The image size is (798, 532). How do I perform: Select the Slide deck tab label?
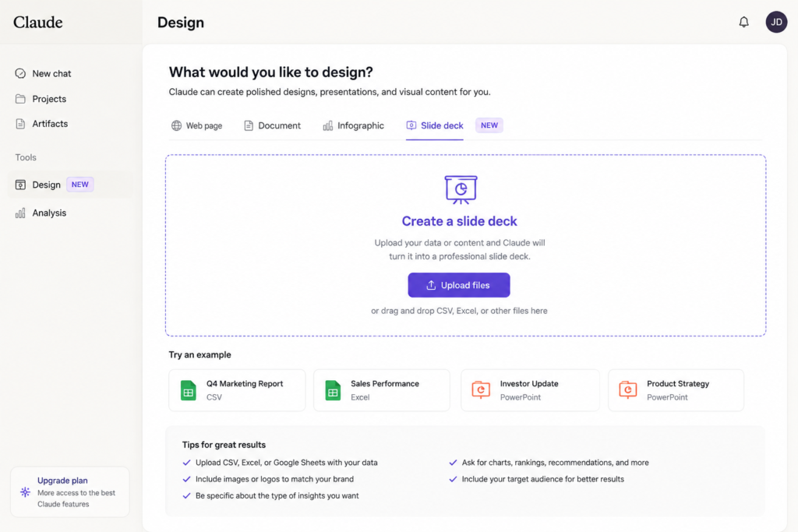pyautogui.click(x=442, y=125)
